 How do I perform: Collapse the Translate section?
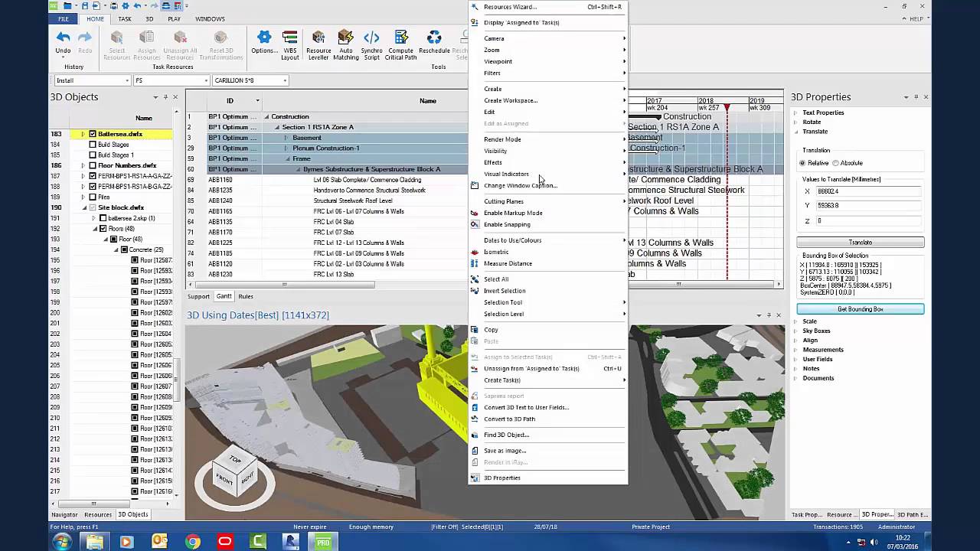[795, 132]
